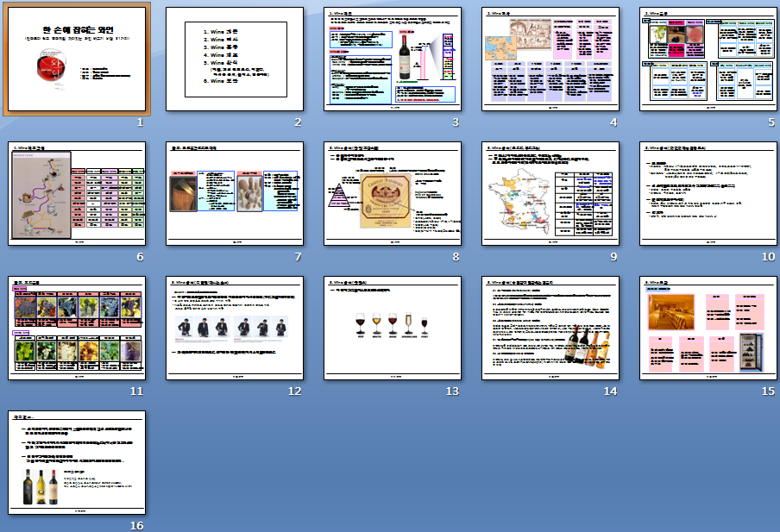Image resolution: width=780 pixels, height=532 pixels.
Task: Select slide 15 with wine cellar photo
Action: [x=708, y=329]
